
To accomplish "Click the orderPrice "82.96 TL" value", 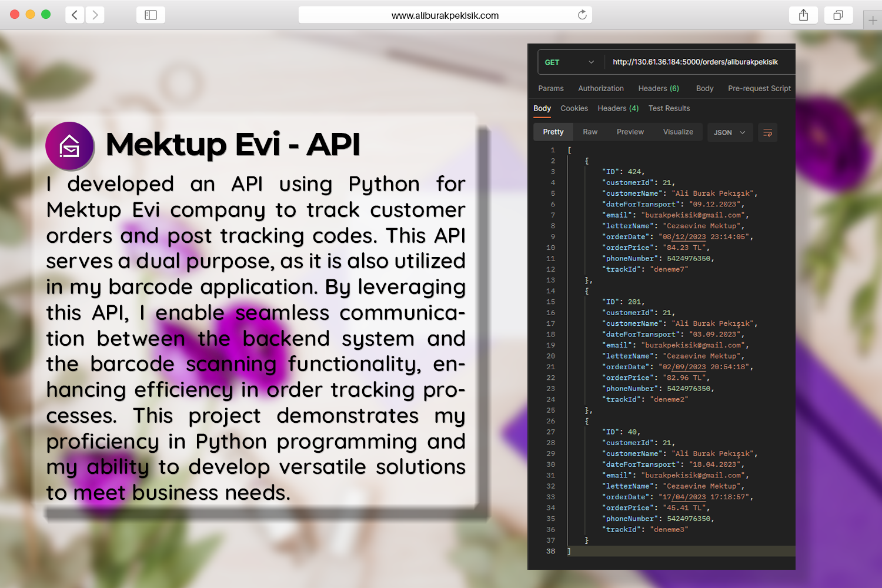I will click(x=684, y=377).
